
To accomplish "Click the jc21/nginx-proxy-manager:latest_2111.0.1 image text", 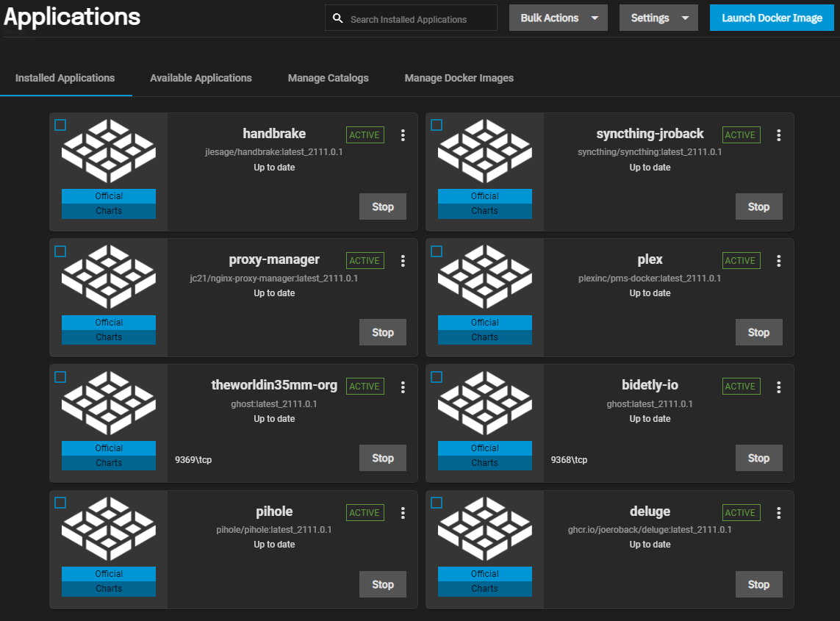I will tap(273, 279).
